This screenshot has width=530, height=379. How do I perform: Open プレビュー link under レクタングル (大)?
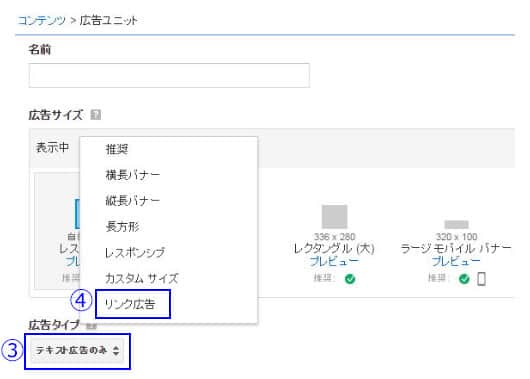click(334, 261)
